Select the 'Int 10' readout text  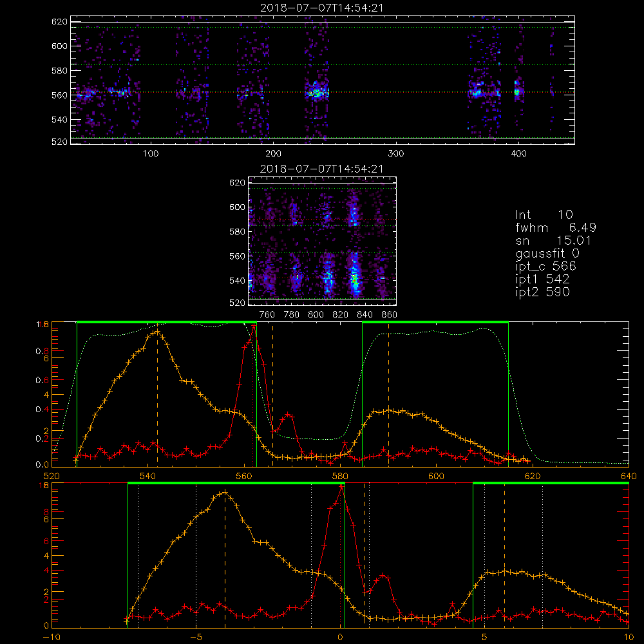pyautogui.click(x=544, y=214)
